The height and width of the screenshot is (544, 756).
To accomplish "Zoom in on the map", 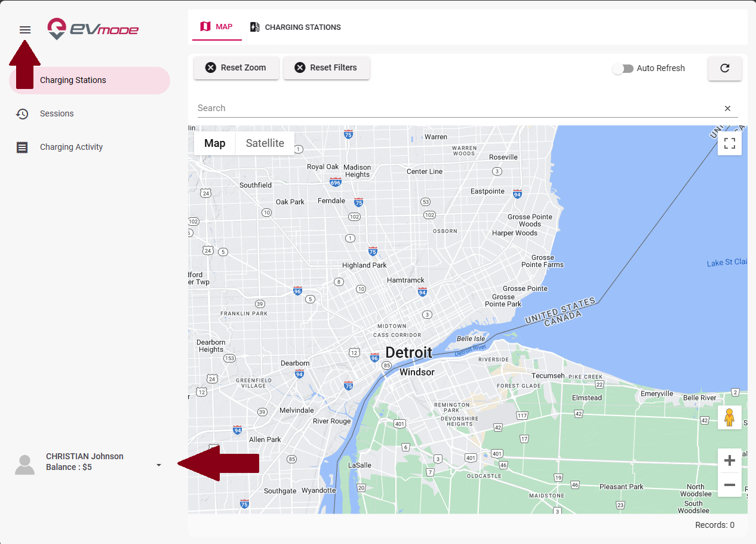I will tap(730, 460).
